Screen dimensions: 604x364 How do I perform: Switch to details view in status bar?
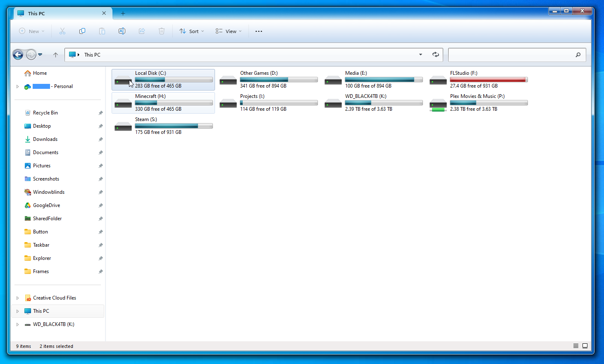576,346
